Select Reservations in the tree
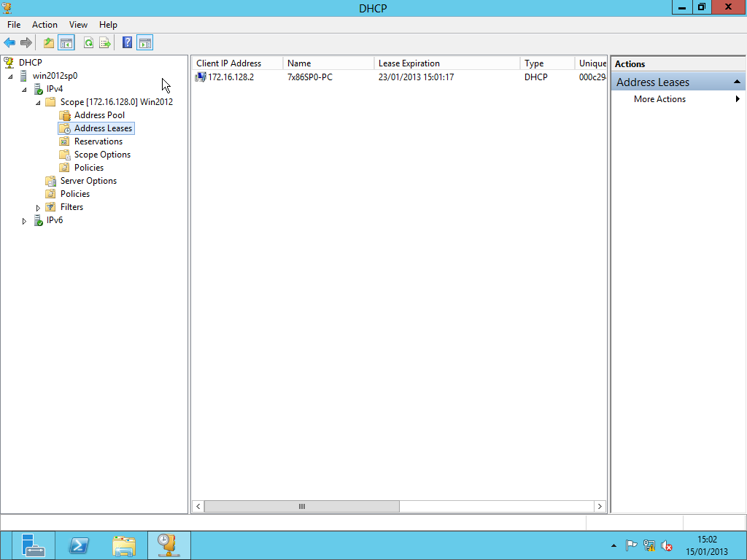The height and width of the screenshot is (560, 747). pos(98,141)
